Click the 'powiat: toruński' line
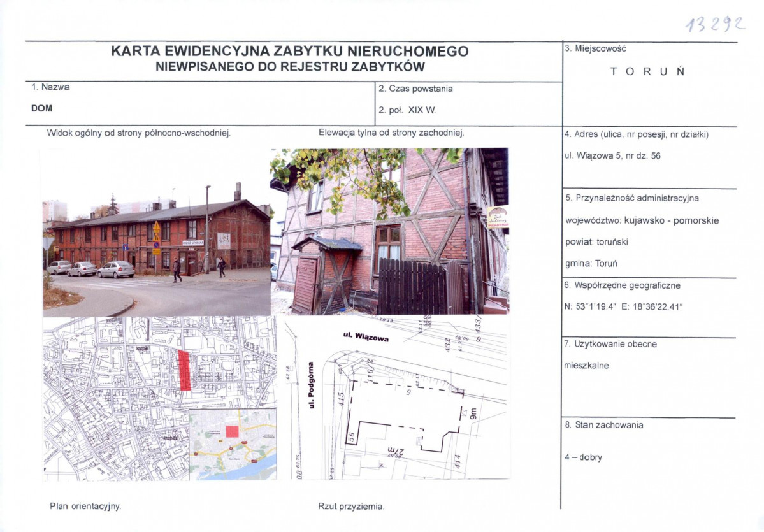The width and height of the screenshot is (764, 532). pyautogui.click(x=596, y=241)
